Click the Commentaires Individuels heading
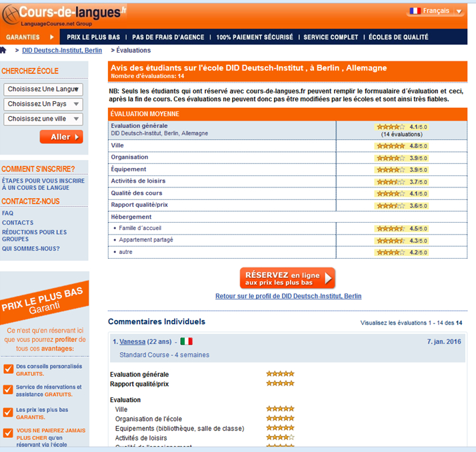Image resolution: width=476 pixels, height=452 pixels. [157, 321]
